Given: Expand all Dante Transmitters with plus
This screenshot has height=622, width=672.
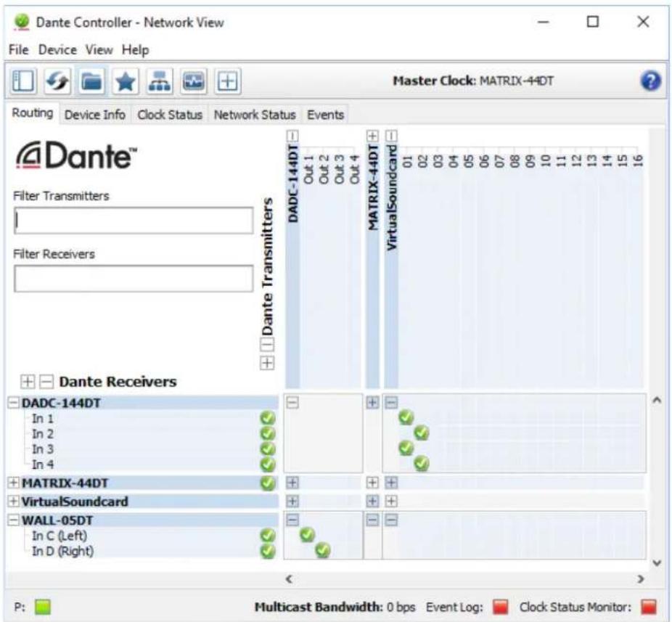Looking at the screenshot, I should pyautogui.click(x=267, y=363).
